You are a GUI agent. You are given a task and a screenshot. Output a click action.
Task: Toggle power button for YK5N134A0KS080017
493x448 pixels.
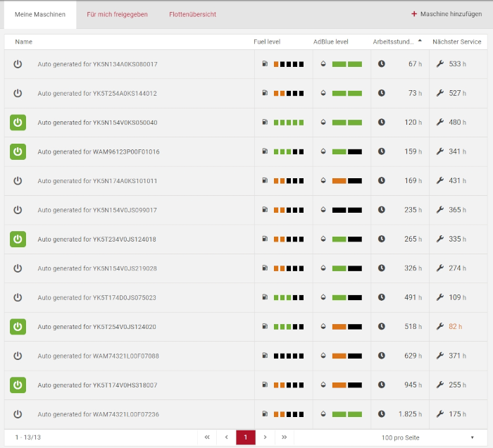[18, 64]
